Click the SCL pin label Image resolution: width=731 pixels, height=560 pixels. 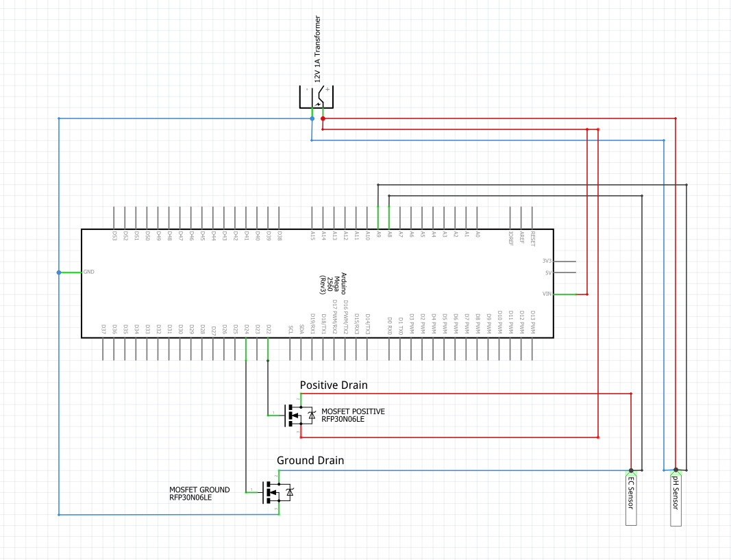pyautogui.click(x=290, y=330)
